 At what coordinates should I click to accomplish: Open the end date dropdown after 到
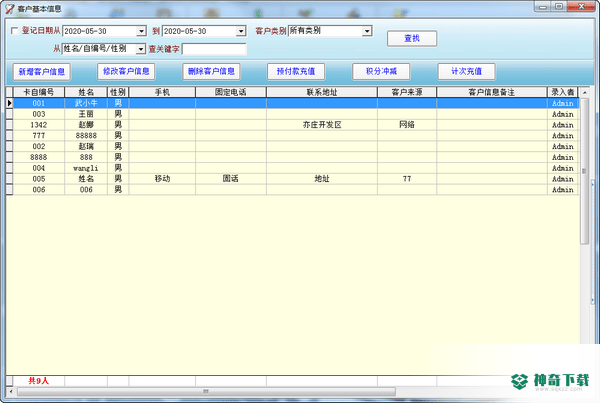241,31
